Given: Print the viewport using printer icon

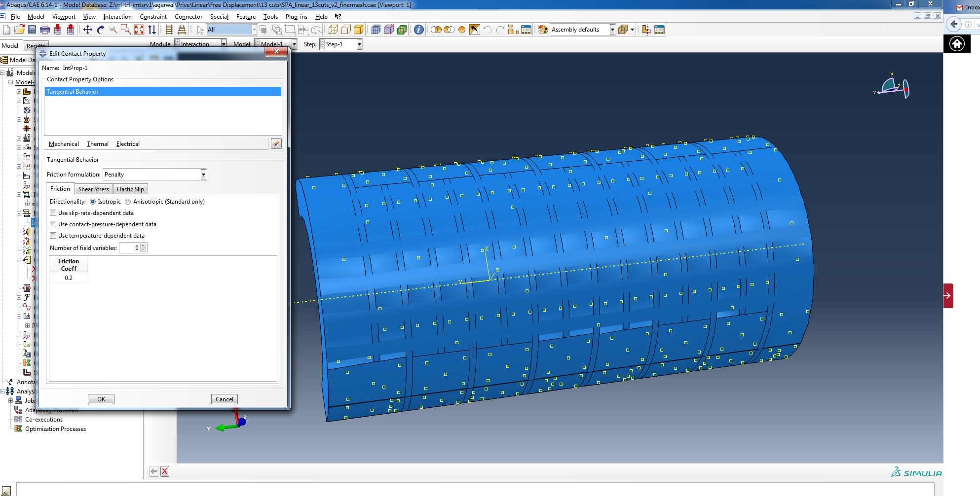Looking at the screenshot, I should 45,30.
